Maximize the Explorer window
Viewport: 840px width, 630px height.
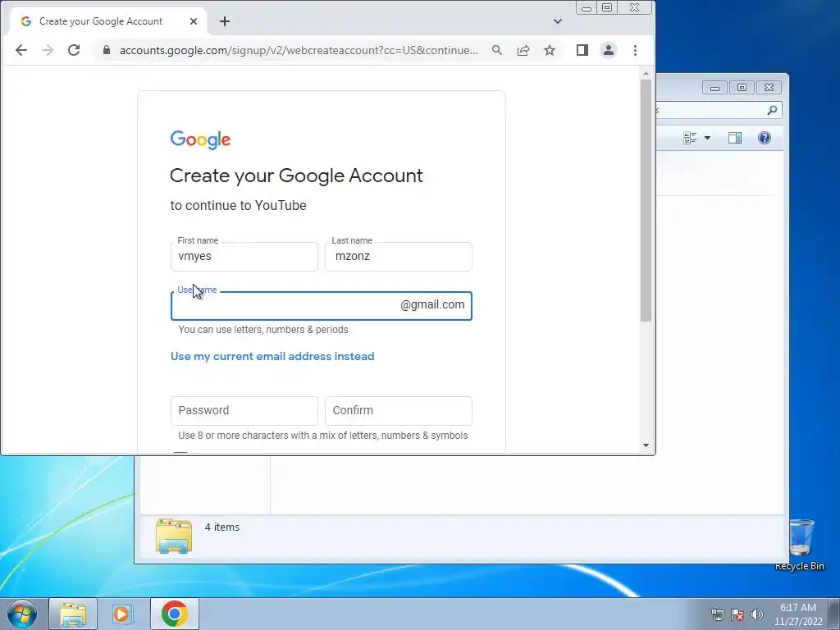(742, 87)
